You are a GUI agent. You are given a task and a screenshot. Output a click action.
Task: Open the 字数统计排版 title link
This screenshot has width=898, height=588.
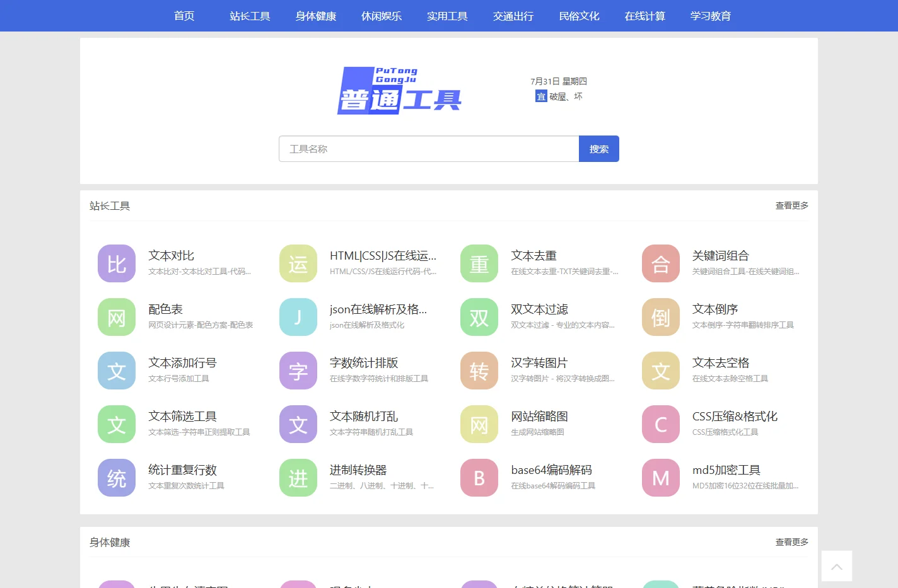[364, 362]
